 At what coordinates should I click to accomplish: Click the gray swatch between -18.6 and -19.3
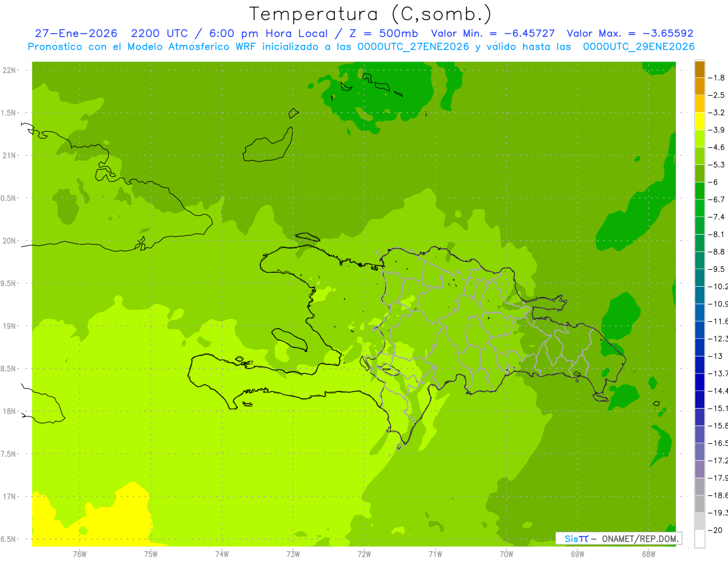pos(699,504)
